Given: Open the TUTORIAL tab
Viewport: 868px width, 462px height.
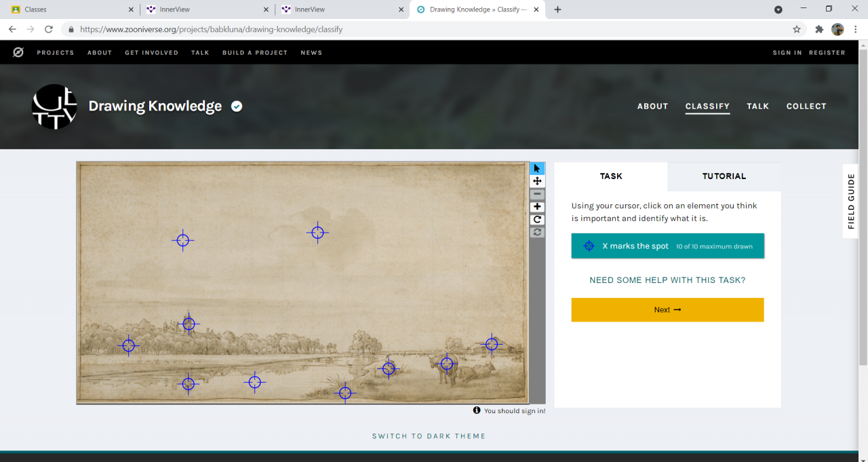Looking at the screenshot, I should [x=724, y=176].
